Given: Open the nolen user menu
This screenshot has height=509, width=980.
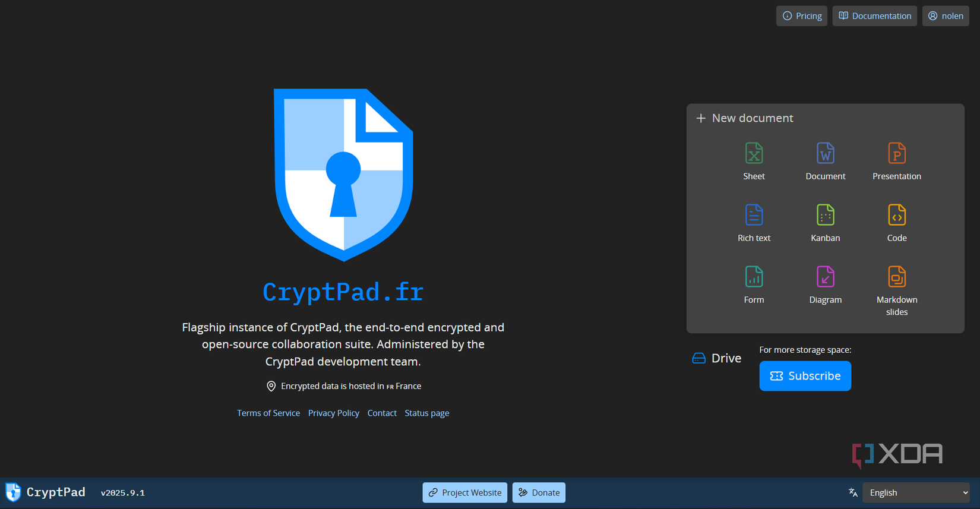Looking at the screenshot, I should pyautogui.click(x=946, y=16).
